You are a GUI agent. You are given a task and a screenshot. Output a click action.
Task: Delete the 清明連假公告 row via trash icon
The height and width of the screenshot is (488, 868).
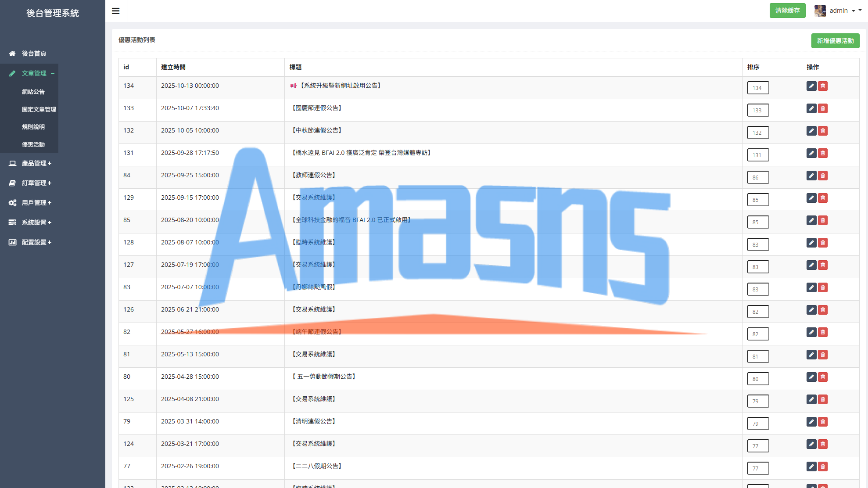823,422
